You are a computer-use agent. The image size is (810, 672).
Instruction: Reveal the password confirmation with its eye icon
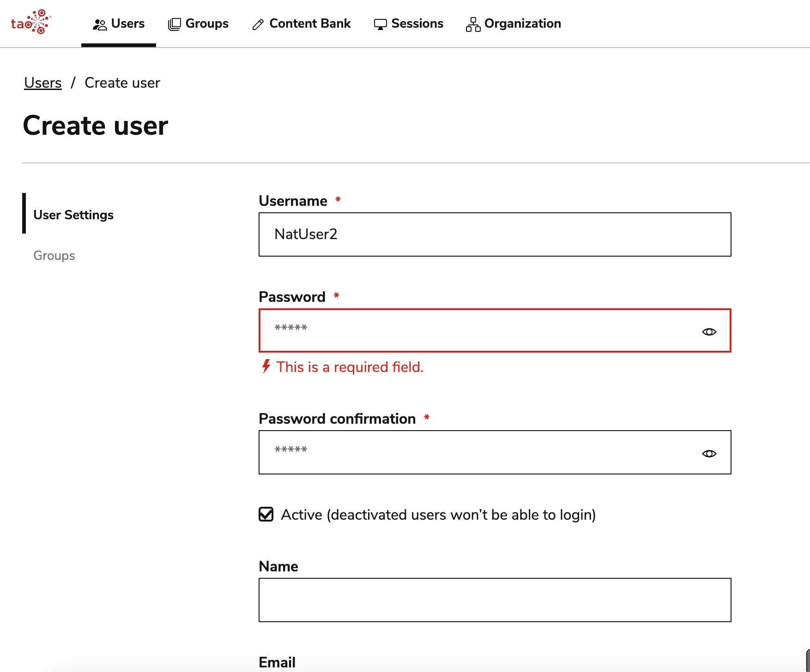point(709,453)
